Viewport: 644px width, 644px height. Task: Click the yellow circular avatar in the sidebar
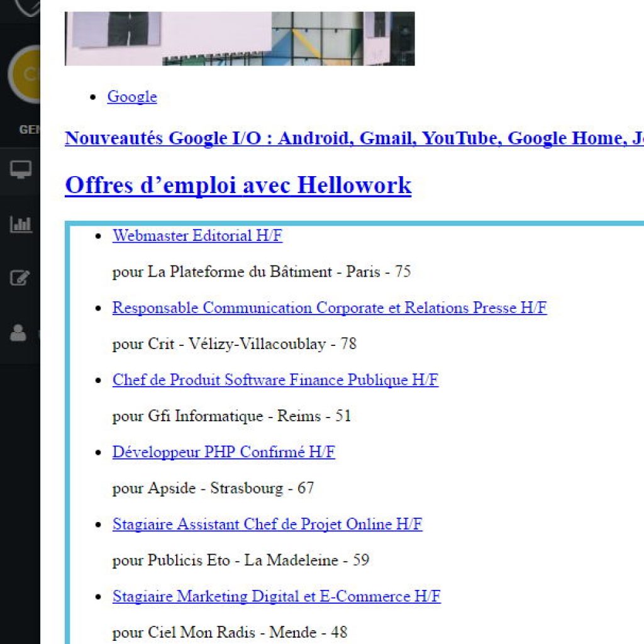pos(25,74)
